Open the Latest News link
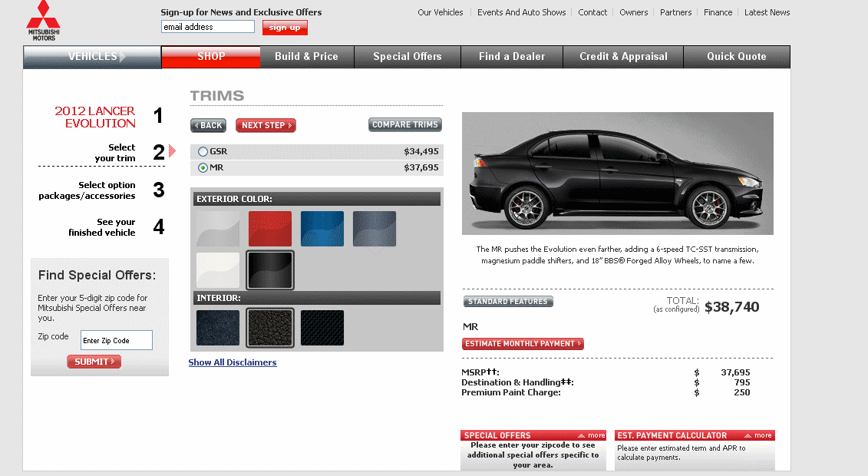 pyautogui.click(x=767, y=12)
